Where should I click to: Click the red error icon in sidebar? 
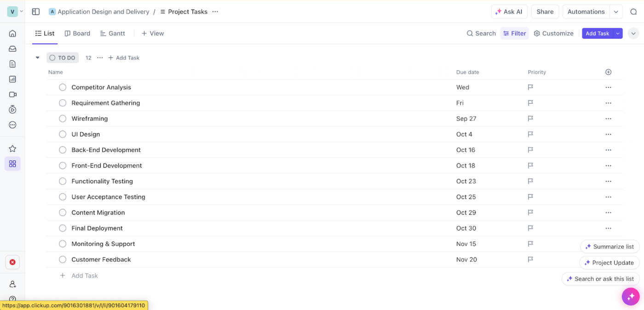12,262
